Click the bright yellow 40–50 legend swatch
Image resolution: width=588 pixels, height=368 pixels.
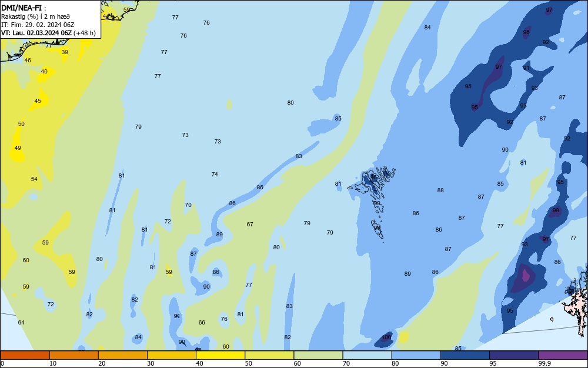coord(220,355)
